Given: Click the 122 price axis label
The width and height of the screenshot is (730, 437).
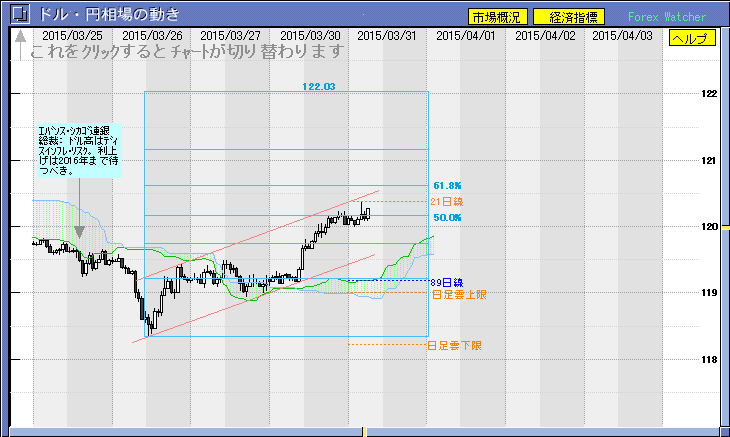Looking at the screenshot, I should 709,94.
